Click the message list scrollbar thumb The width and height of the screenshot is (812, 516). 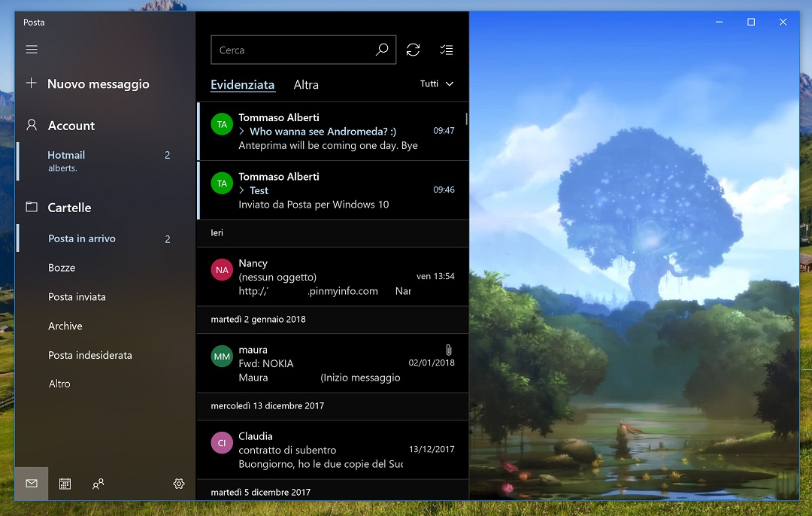click(x=467, y=119)
